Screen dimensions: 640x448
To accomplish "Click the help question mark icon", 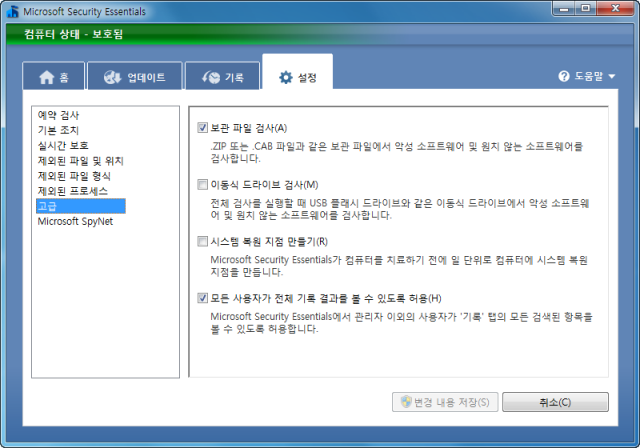I will [564, 76].
